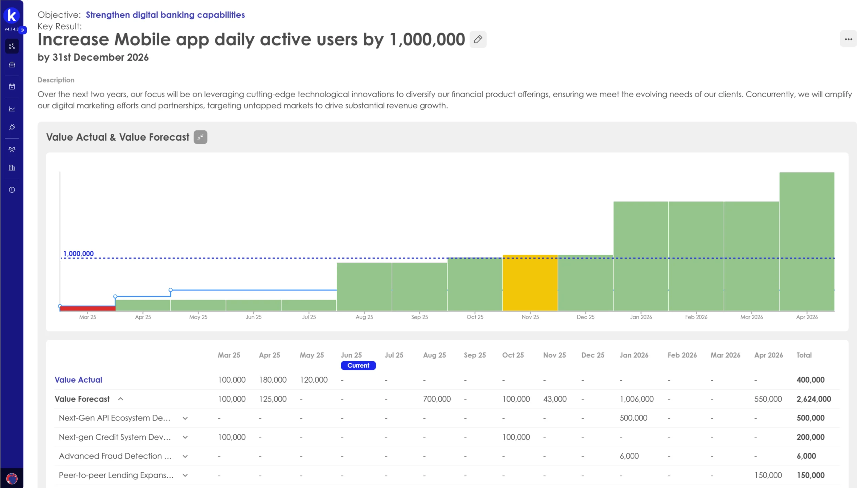Open the briefcase portfolio icon

(x=12, y=65)
